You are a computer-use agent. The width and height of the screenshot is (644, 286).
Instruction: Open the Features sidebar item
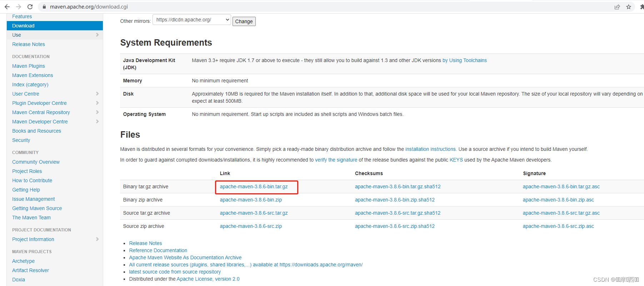pyautogui.click(x=22, y=16)
